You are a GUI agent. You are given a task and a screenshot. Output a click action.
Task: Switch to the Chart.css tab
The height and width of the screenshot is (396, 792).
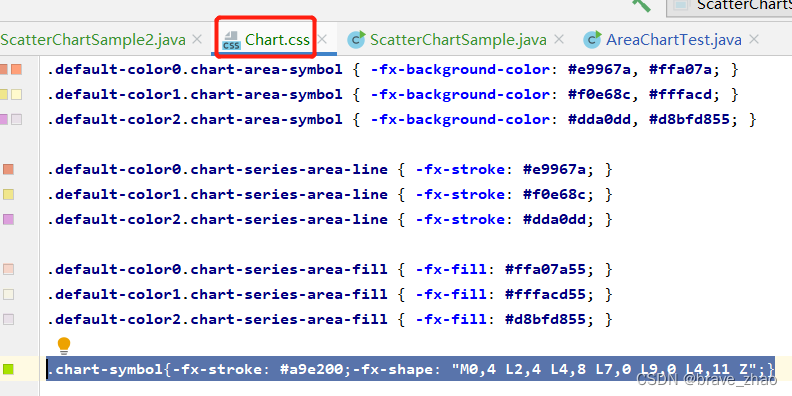tap(277, 40)
